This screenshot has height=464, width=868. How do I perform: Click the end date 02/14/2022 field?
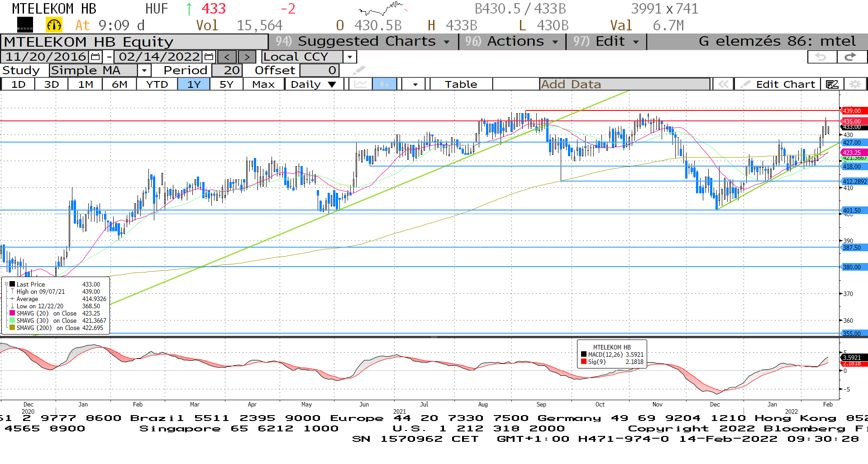pyautogui.click(x=159, y=57)
